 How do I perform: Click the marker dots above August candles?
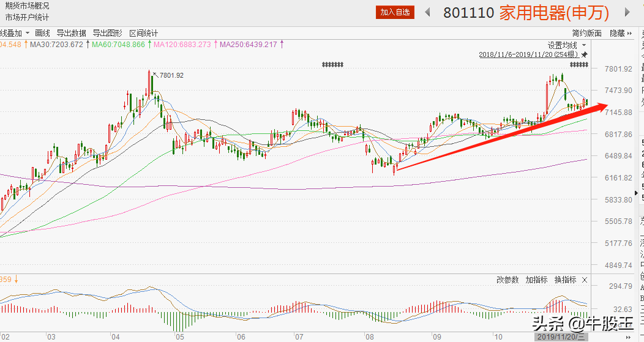pos(332,64)
